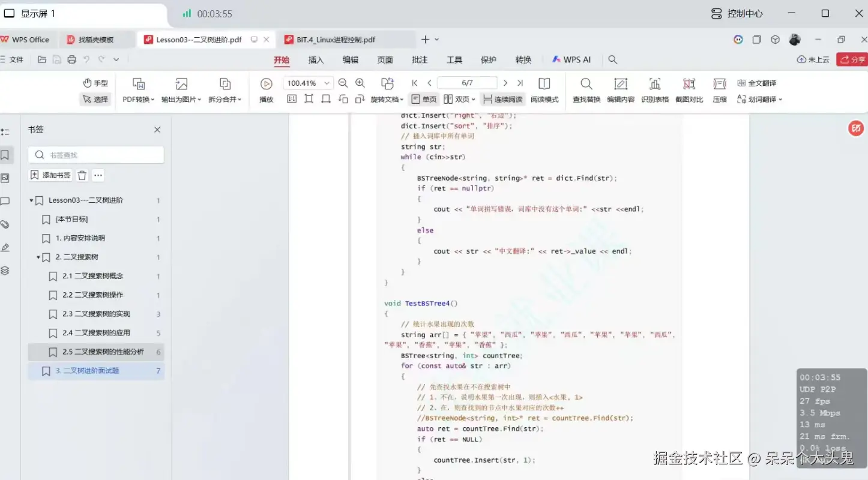The width and height of the screenshot is (868, 480).
Task: Click the 书签查找 search field
Action: pos(96,155)
